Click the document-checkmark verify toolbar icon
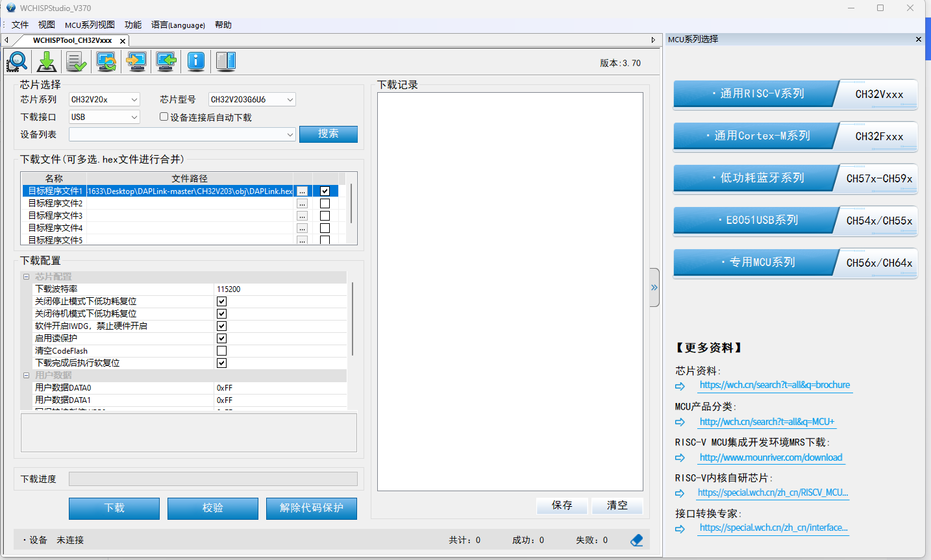 (x=77, y=62)
